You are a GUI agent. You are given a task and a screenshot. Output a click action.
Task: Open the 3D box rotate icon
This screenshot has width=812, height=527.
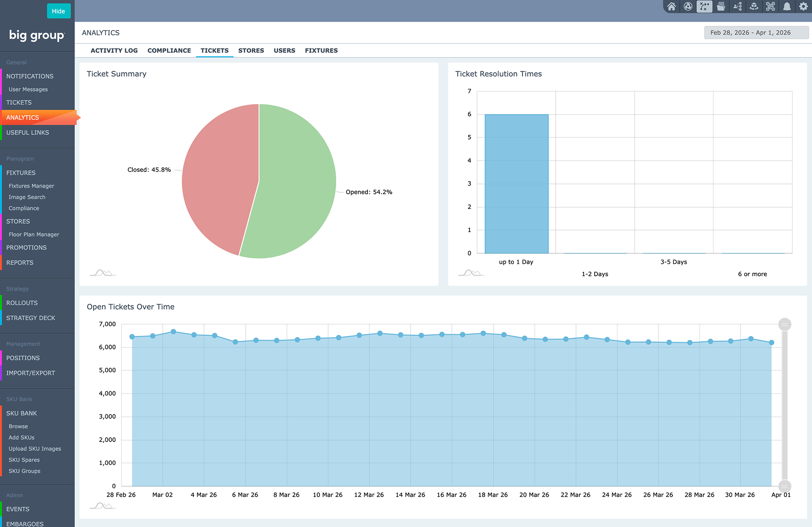pyautogui.click(x=754, y=6)
